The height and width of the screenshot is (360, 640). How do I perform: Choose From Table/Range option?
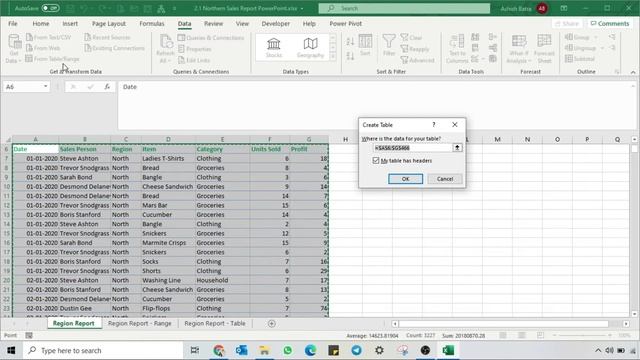[52, 59]
